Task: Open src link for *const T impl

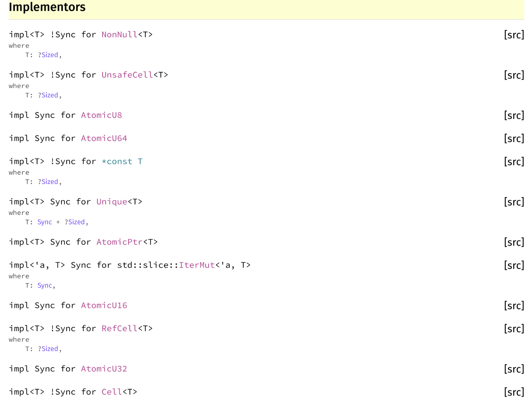Action: 514,162
